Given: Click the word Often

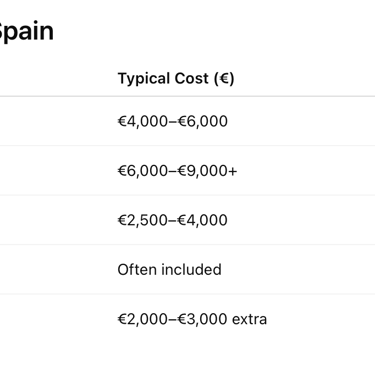Looking at the screenshot, I should [x=137, y=270].
